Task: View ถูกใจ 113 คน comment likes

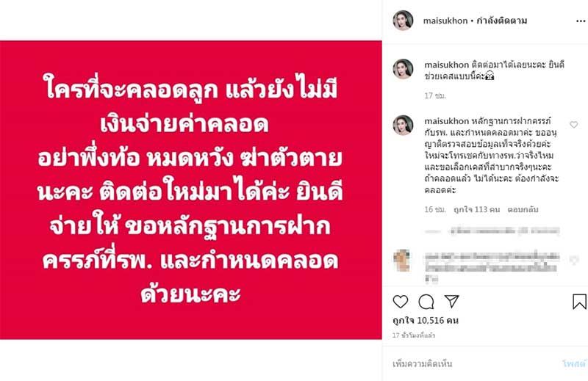Action: [x=476, y=209]
